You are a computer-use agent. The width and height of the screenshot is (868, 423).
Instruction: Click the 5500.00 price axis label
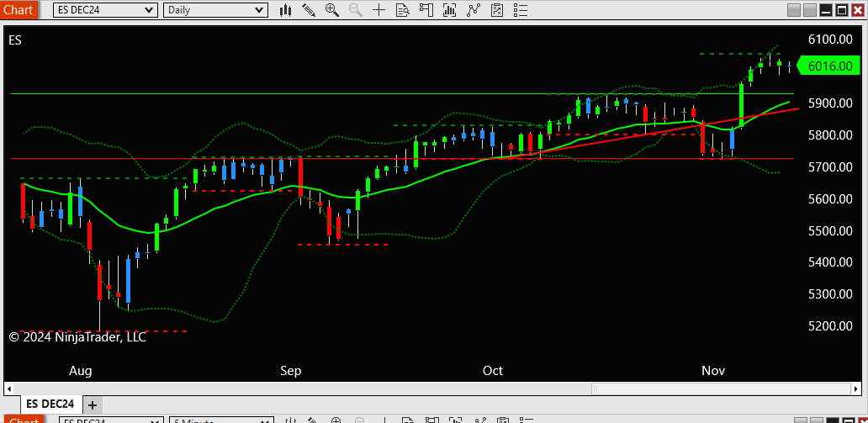[829, 230]
